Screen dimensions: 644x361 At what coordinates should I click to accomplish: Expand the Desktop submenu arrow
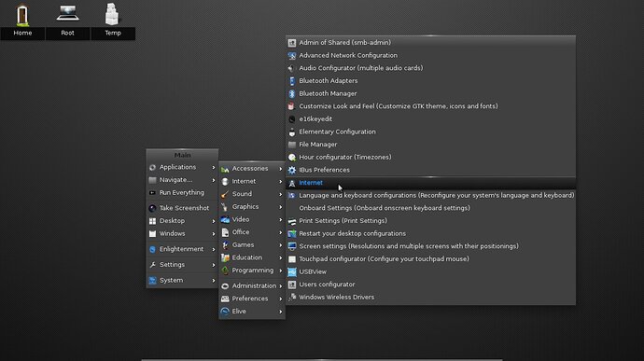tap(214, 221)
